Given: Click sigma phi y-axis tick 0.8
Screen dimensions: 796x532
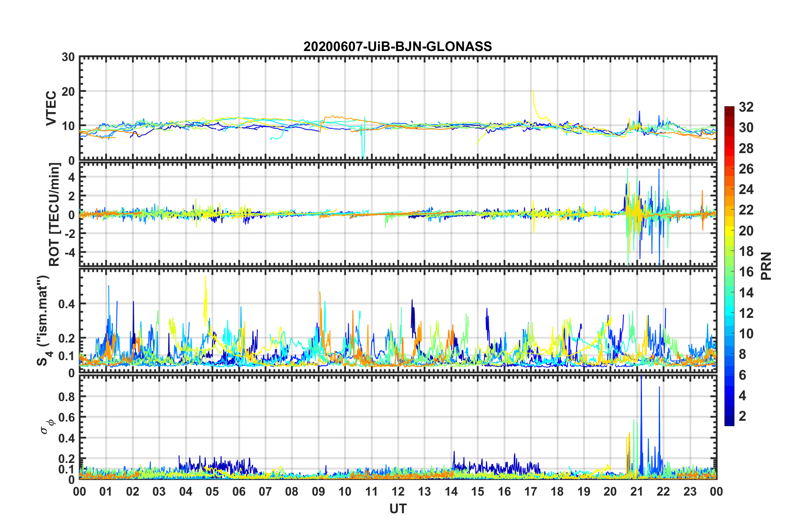Looking at the screenshot, I should pos(67,396).
